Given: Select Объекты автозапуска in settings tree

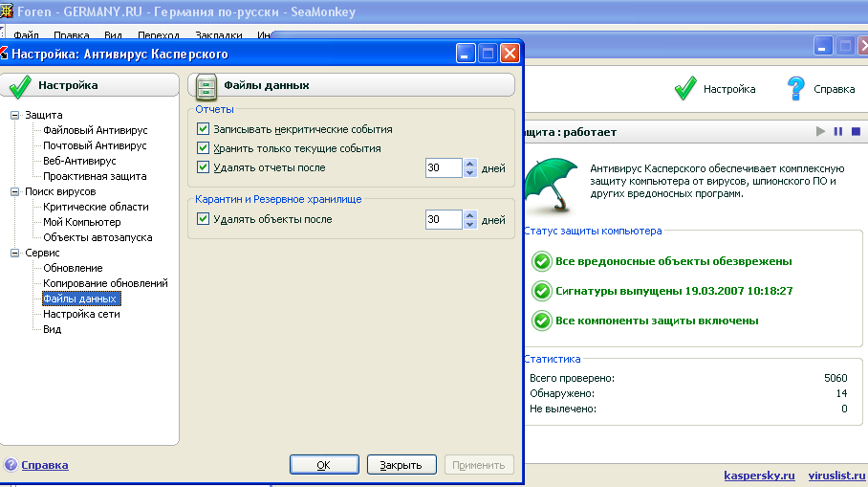Looking at the screenshot, I should coord(98,237).
